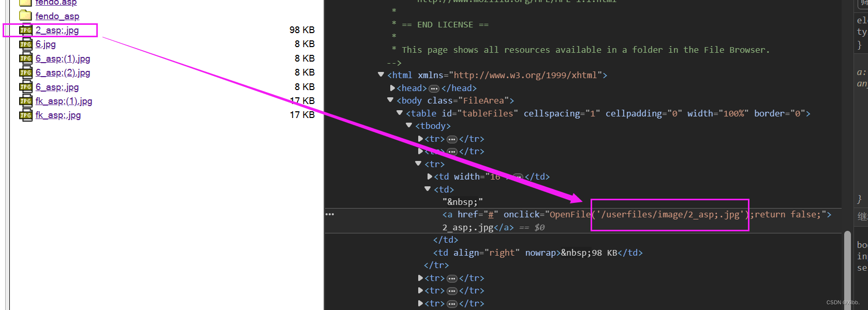Click ellipsis badge in second tr row
The width and height of the screenshot is (868, 310).
452,152
